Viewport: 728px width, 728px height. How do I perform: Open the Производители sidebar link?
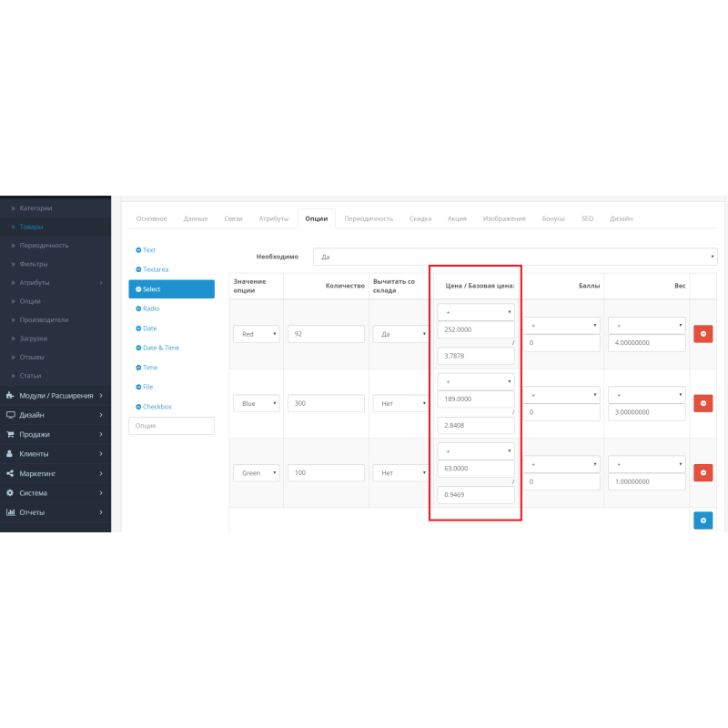(44, 319)
